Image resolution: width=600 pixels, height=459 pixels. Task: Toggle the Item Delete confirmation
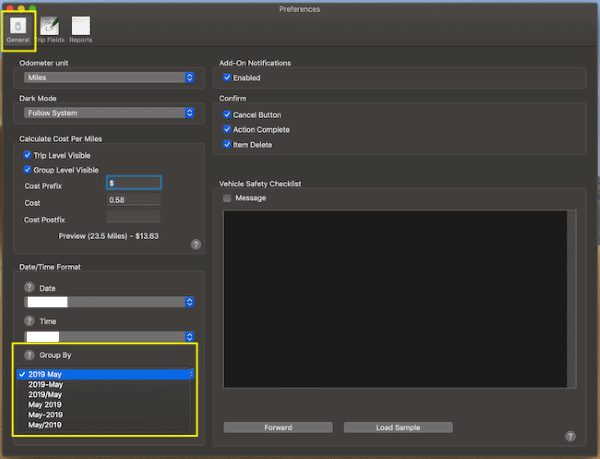click(228, 145)
